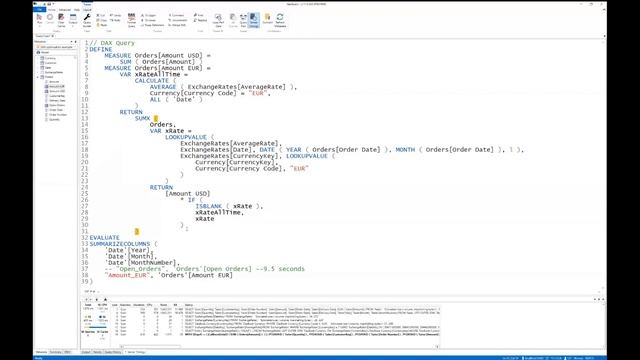Click the Rows column header in timings
This screenshot has width=640, height=360.
click(x=163, y=305)
